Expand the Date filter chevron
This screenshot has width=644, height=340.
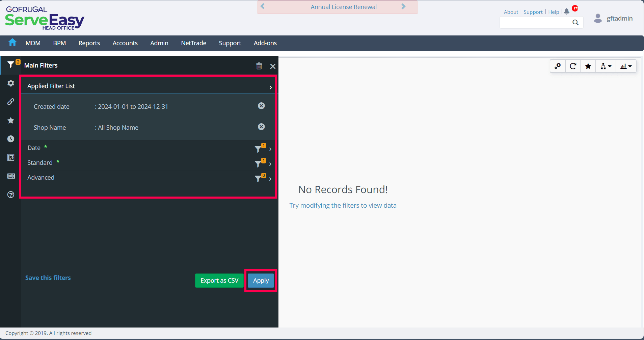coord(270,149)
